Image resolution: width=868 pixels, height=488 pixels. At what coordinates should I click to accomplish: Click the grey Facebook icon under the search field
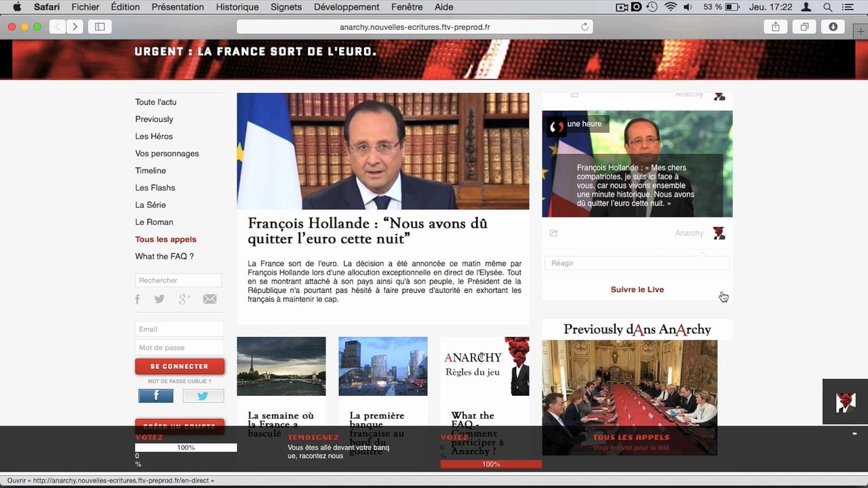(138, 299)
